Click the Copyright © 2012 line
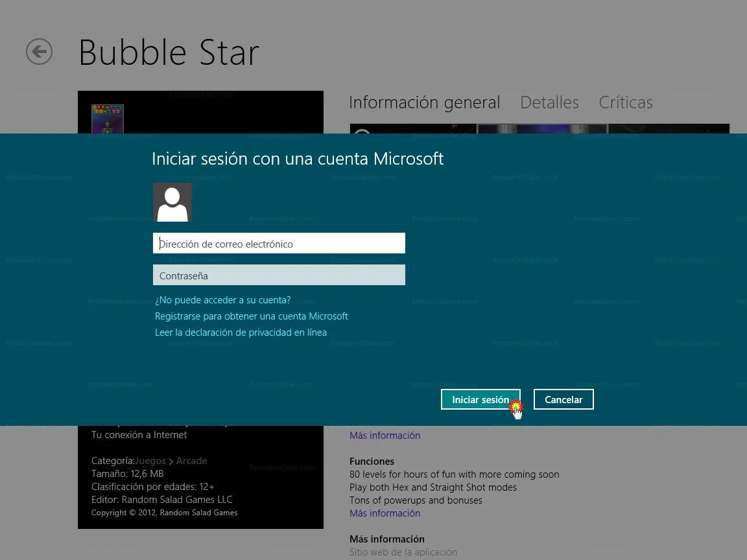 point(164,513)
